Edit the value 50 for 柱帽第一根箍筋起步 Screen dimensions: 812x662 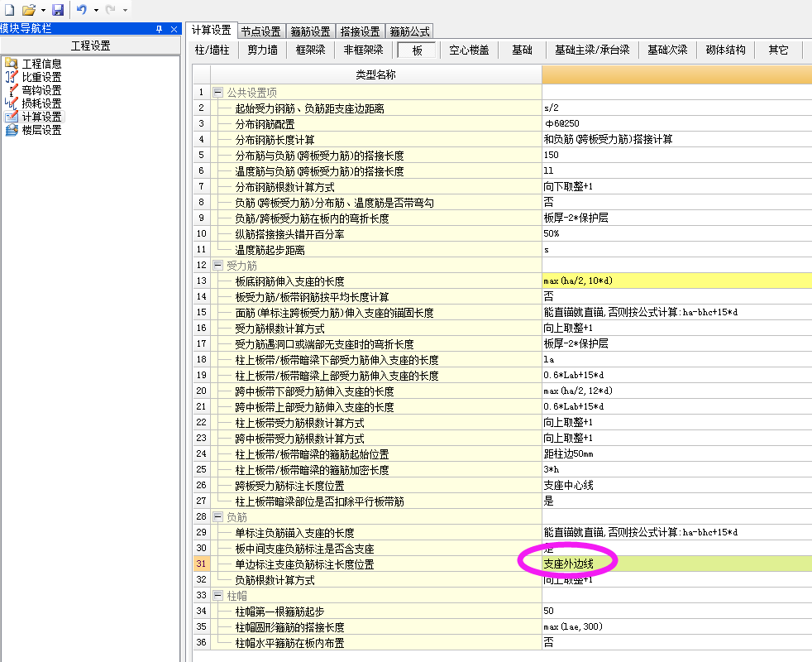[677, 612]
